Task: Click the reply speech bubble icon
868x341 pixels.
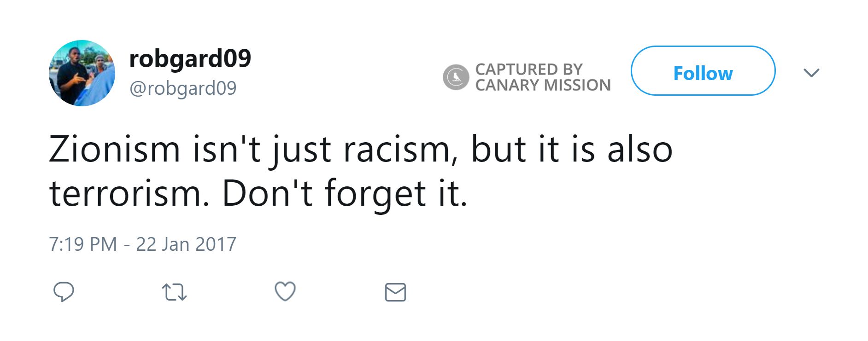Action: pyautogui.click(x=64, y=292)
